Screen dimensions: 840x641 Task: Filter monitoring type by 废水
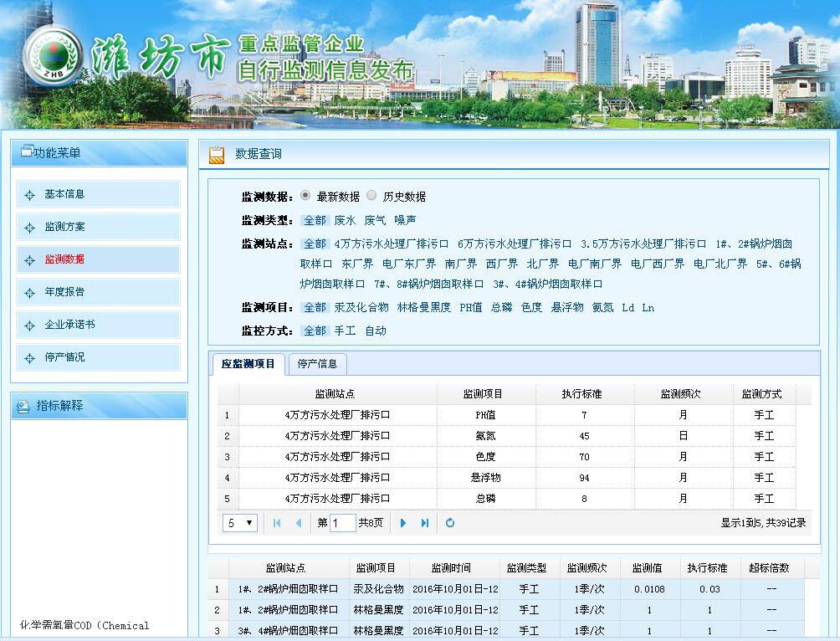(x=345, y=221)
